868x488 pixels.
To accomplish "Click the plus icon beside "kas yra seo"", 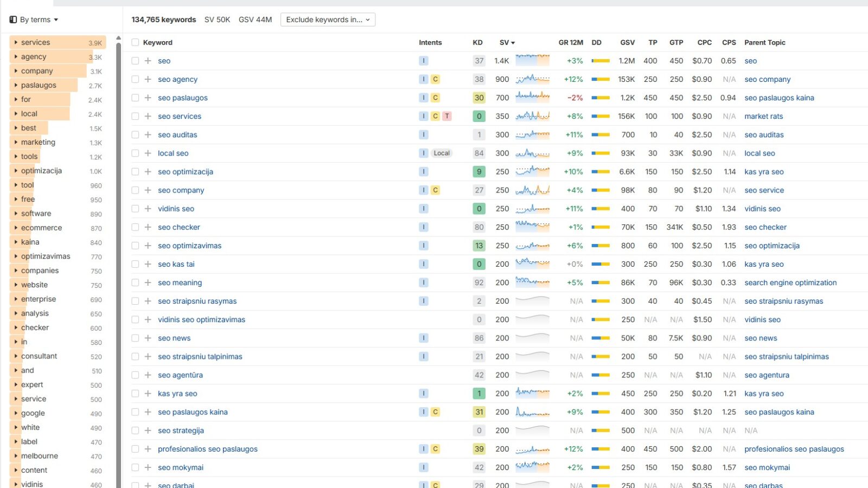I will [147, 393].
